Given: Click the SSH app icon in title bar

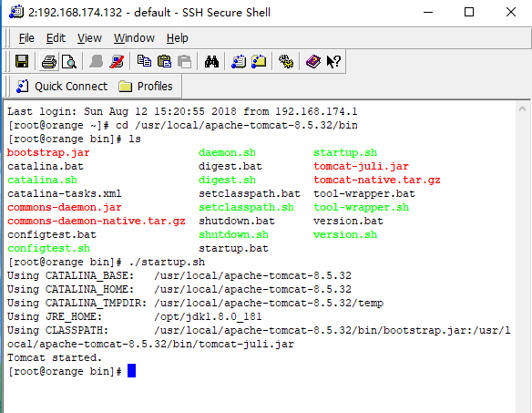Looking at the screenshot, I should pyautogui.click(x=16, y=12).
